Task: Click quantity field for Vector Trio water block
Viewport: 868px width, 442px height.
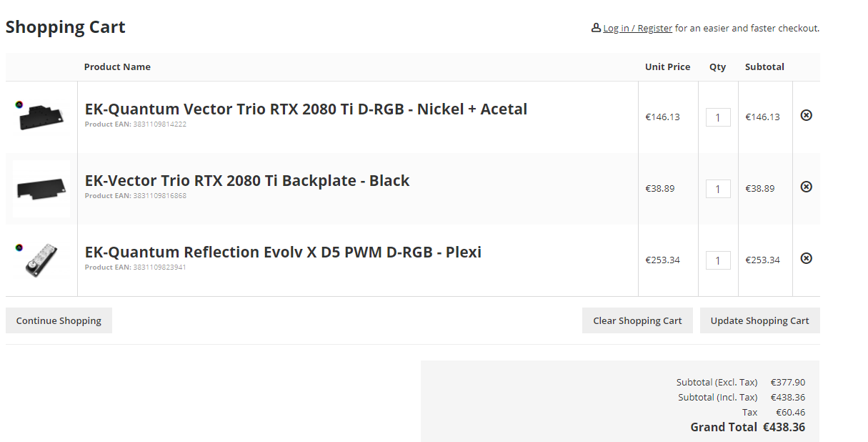Action: tap(718, 117)
